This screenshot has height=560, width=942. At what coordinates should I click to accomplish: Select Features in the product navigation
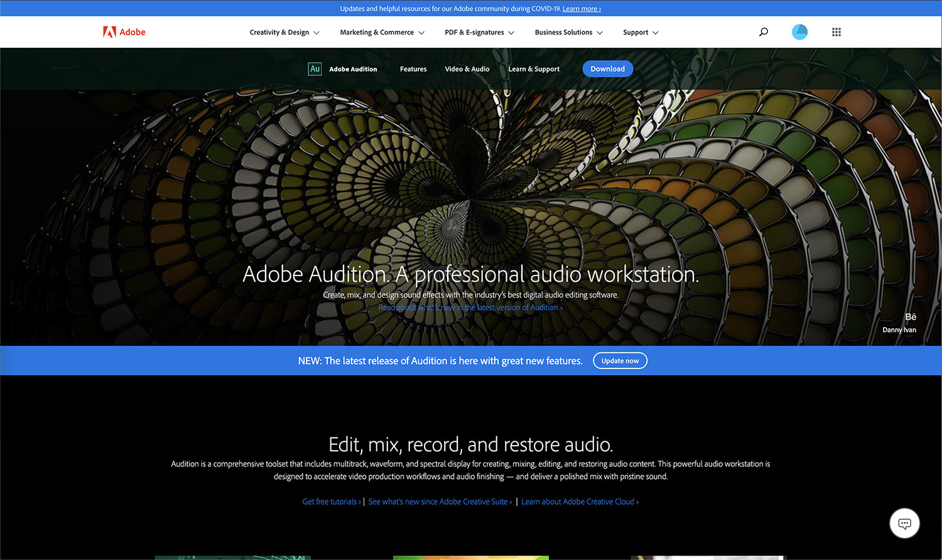413,69
